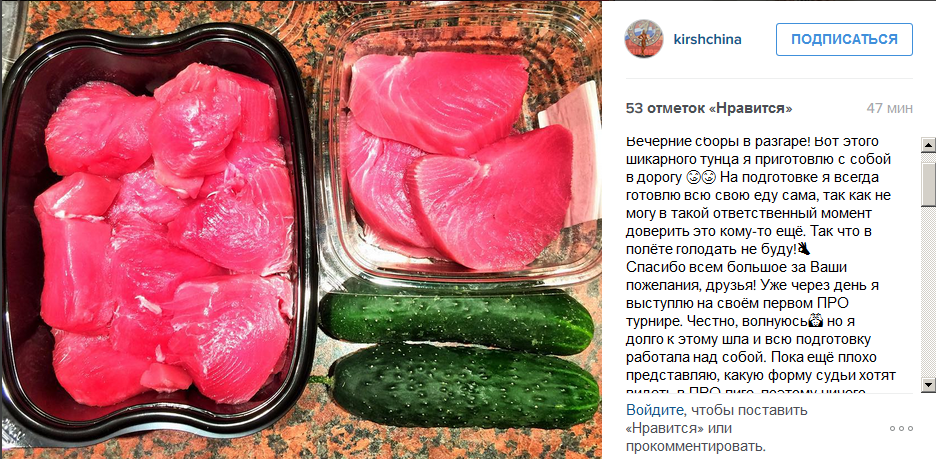Click the empty scrollbar track below thumb

(x=928, y=292)
